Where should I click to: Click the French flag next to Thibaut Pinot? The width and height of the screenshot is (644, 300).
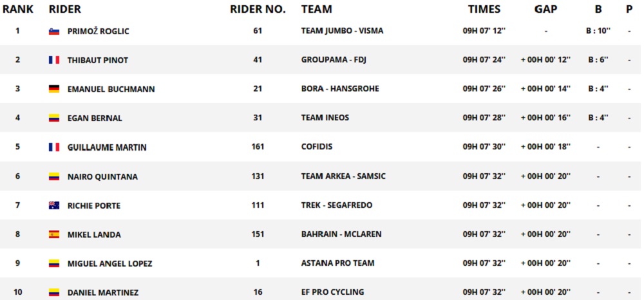[54, 60]
